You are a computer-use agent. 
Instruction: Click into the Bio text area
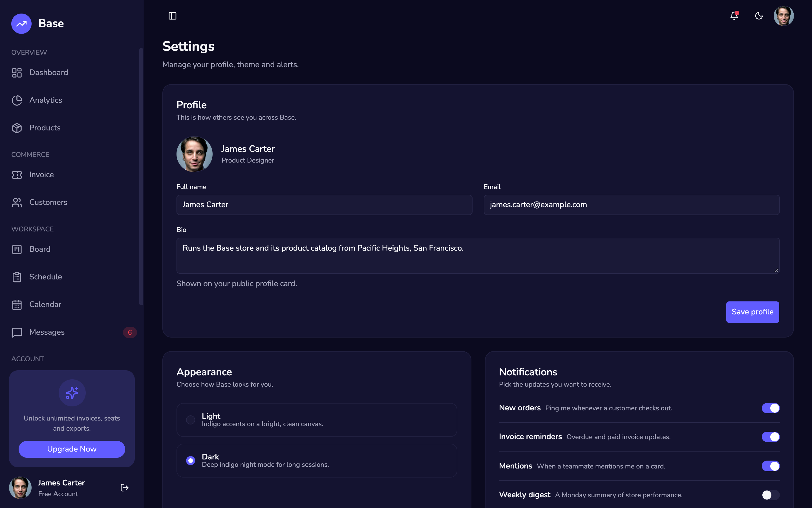click(478, 255)
